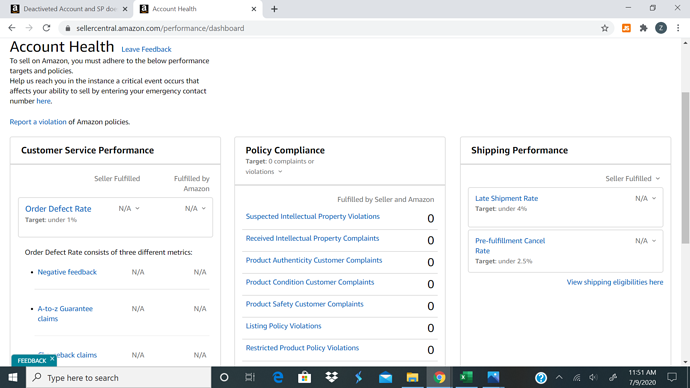Open the Chrome three-dot menu
The height and width of the screenshot is (388, 690).
[x=678, y=28]
